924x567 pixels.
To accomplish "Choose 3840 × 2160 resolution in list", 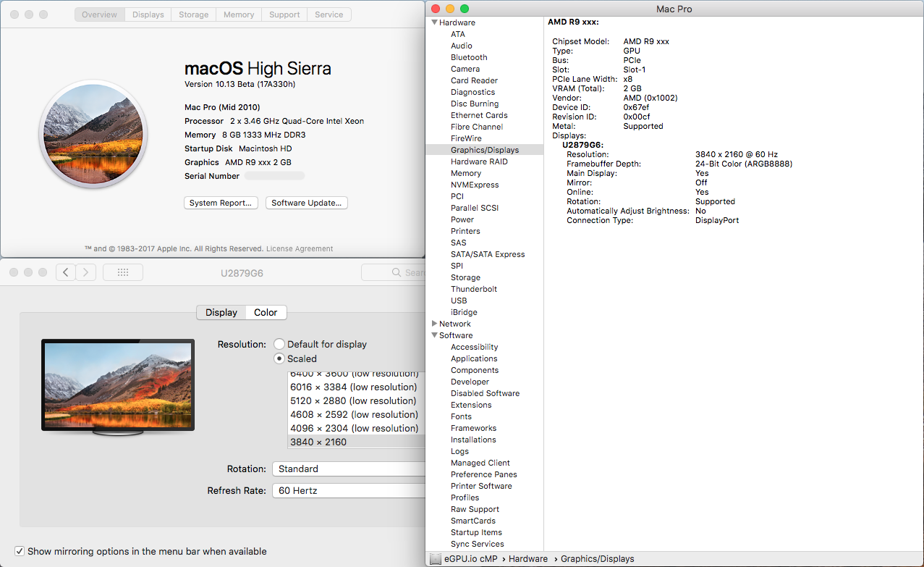I will tap(356, 442).
